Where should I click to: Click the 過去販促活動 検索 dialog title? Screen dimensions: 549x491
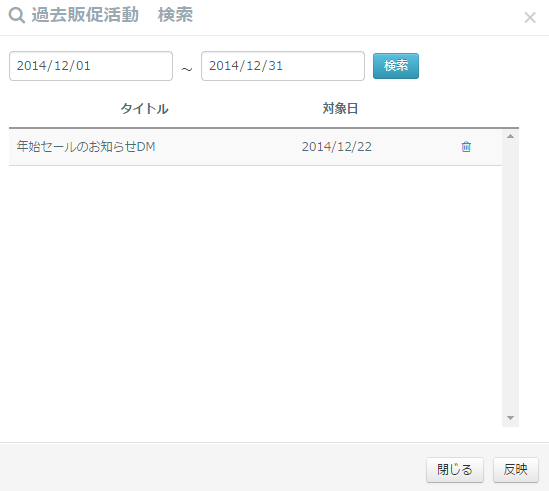tap(112, 15)
